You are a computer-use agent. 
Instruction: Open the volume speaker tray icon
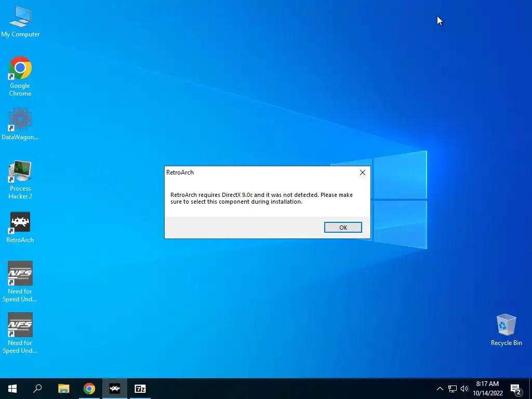click(464, 389)
